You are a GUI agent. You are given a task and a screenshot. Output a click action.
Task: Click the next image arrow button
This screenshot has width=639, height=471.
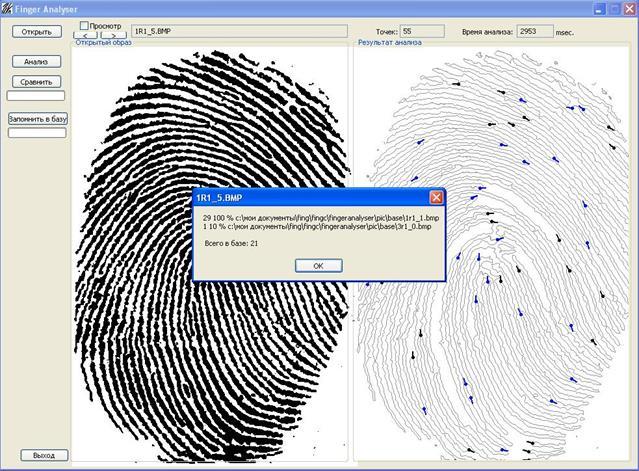(114, 36)
